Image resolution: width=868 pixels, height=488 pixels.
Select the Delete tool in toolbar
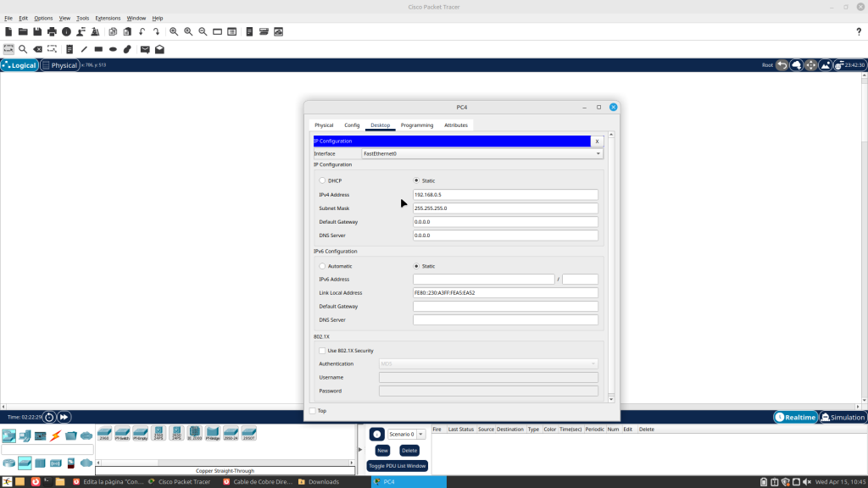37,49
